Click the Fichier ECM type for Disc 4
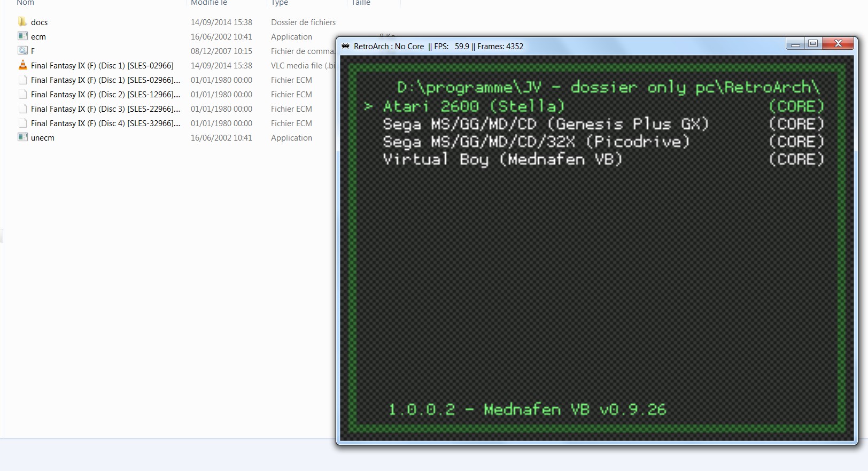The width and height of the screenshot is (868, 471). tap(291, 123)
